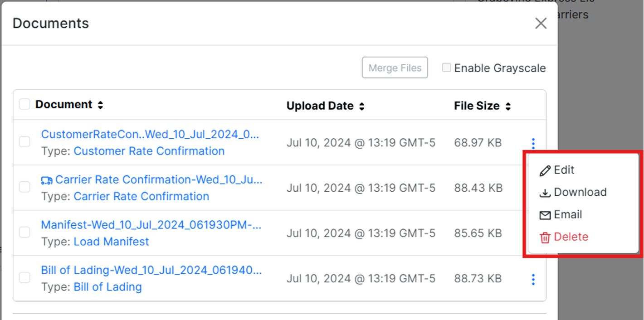Screen dimensions: 644x320
Task: Click the pencil Edit icon in the menu
Action: pos(545,170)
